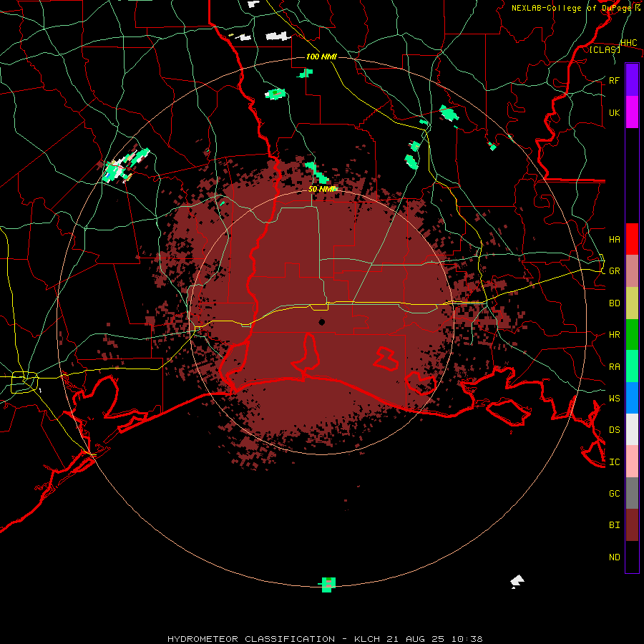Select the BD yellow legend swatch
Screen dimensions: 644x644
tap(632, 303)
